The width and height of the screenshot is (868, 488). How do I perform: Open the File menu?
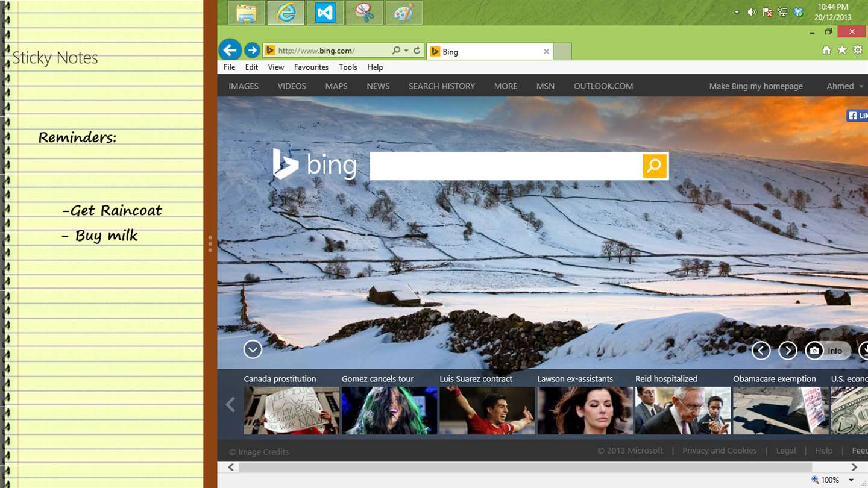[229, 67]
